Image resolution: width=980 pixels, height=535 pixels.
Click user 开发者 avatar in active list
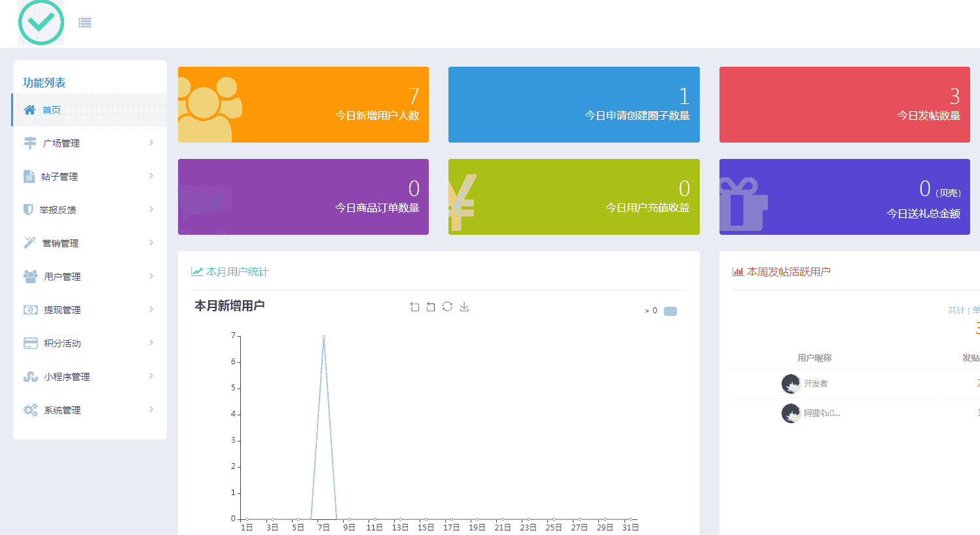click(791, 384)
